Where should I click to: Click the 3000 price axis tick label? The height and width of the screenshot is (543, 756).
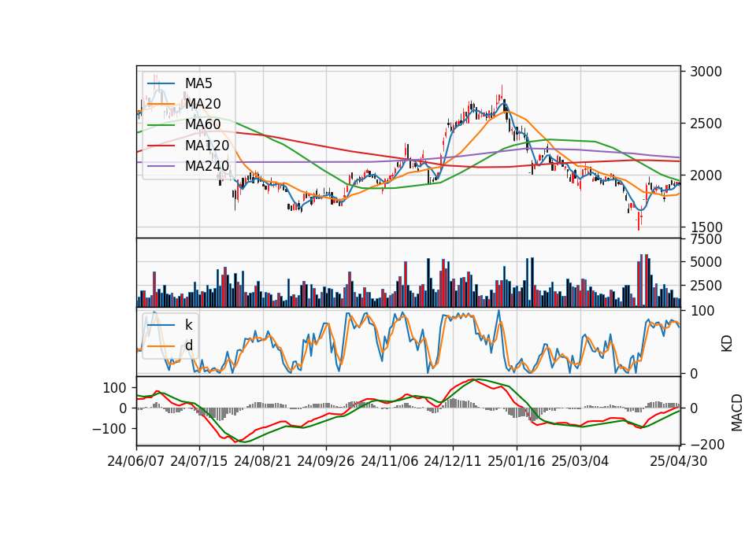pos(706,72)
